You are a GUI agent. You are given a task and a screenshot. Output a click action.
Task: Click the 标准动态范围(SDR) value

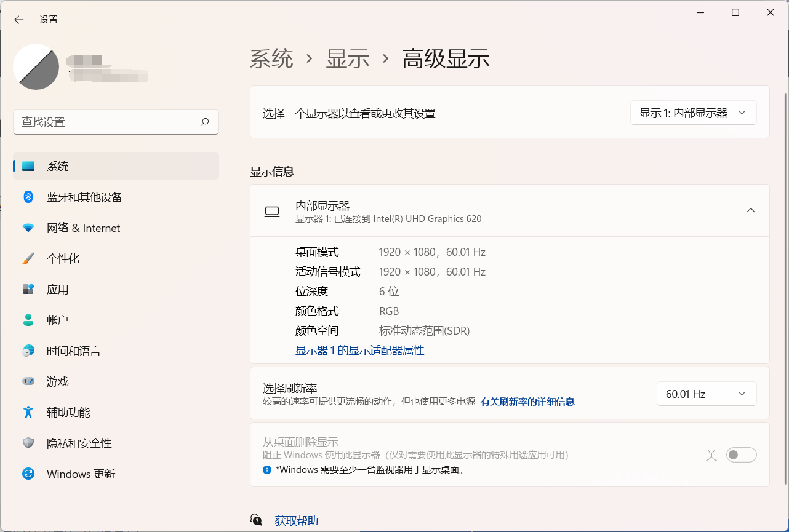click(424, 331)
